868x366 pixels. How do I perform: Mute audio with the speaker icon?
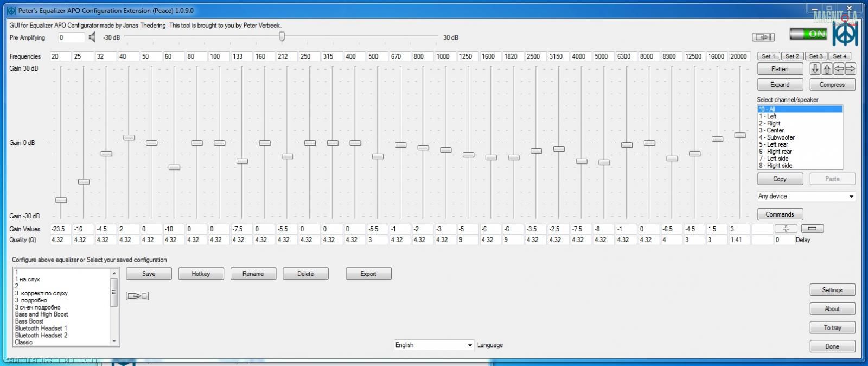tap(92, 37)
